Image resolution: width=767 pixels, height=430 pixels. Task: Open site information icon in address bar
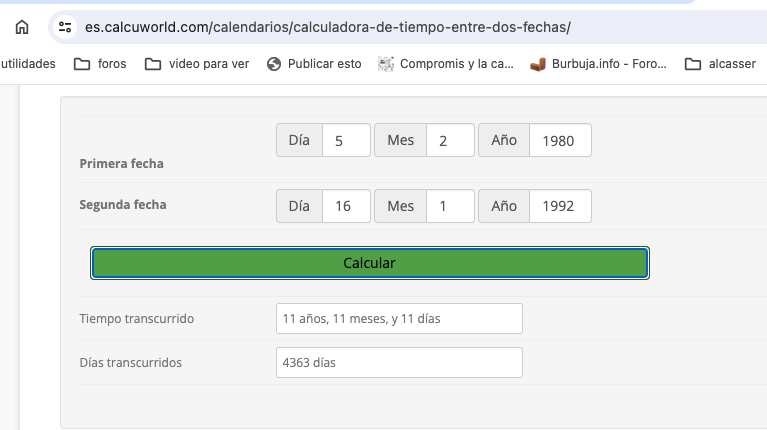coord(66,27)
